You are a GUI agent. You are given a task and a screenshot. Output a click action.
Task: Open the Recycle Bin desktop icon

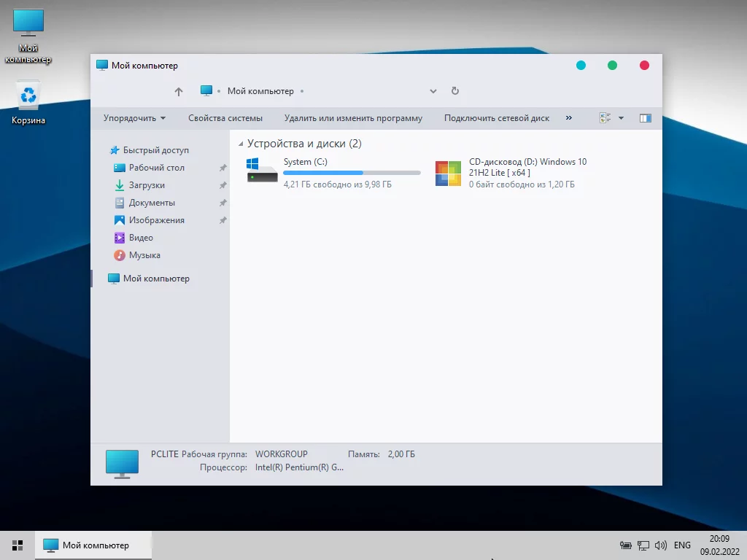point(28,98)
